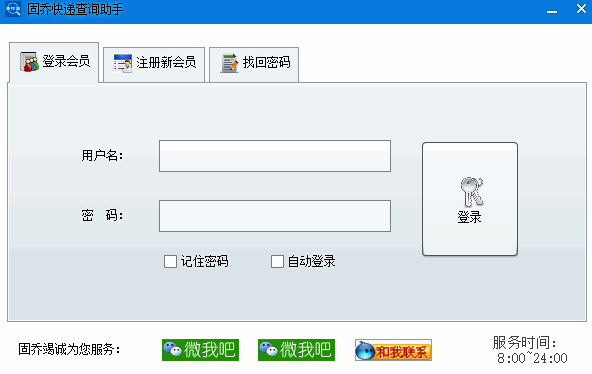The image size is (592, 374).
Task: Enable the 记住密码 checkbox
Action: (170, 261)
